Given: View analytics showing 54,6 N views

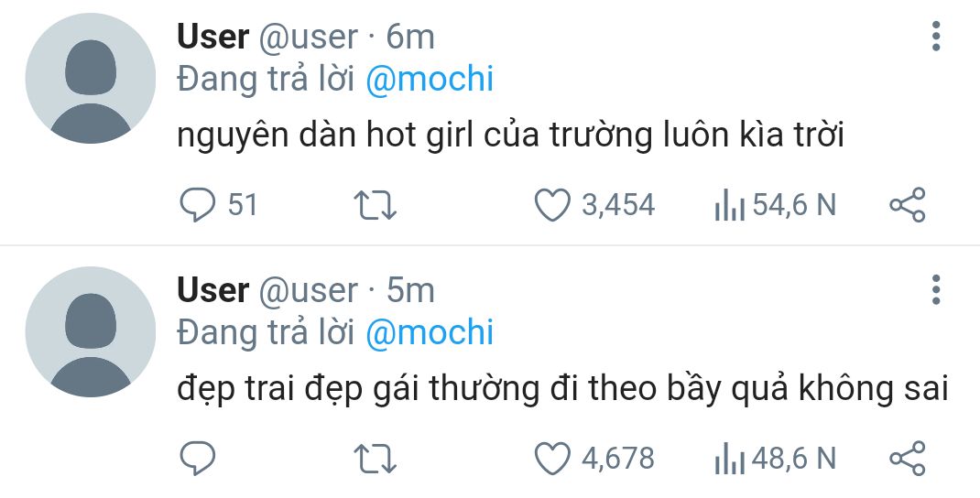Looking at the screenshot, I should point(730,205).
